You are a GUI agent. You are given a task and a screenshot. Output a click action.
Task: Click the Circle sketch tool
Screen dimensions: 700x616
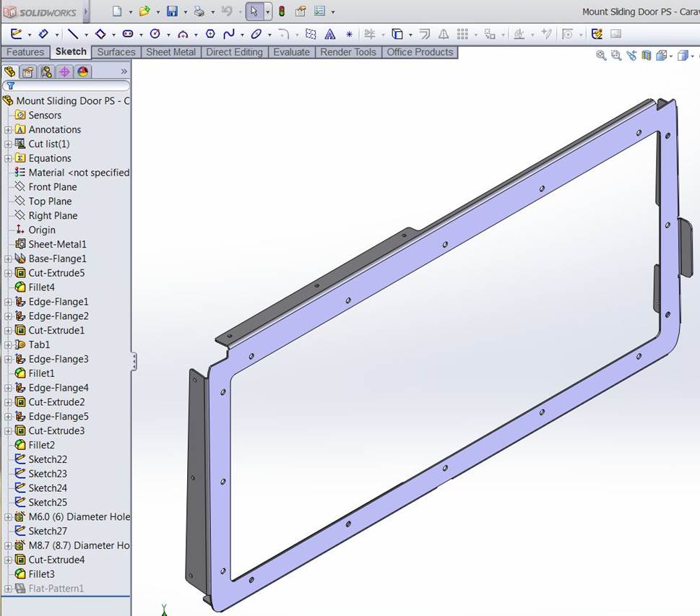(155, 34)
